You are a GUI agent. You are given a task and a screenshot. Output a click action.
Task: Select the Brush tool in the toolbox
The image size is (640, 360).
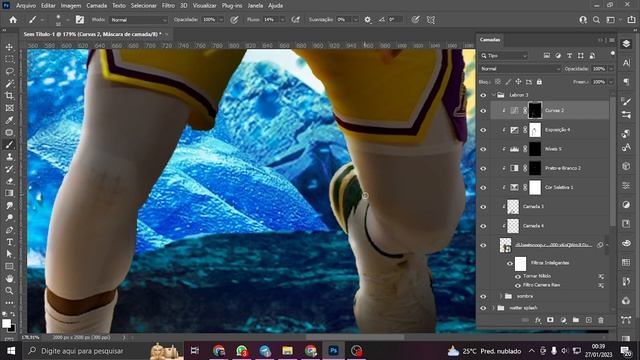tap(9, 144)
